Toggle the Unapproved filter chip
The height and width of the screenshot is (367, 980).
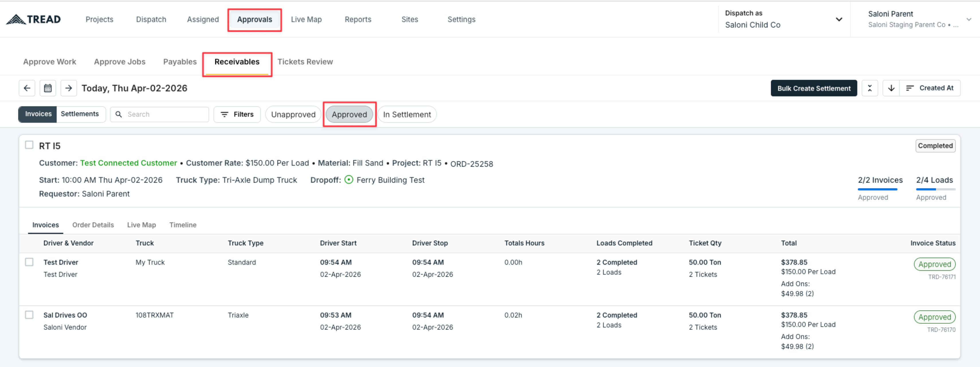pos(293,114)
